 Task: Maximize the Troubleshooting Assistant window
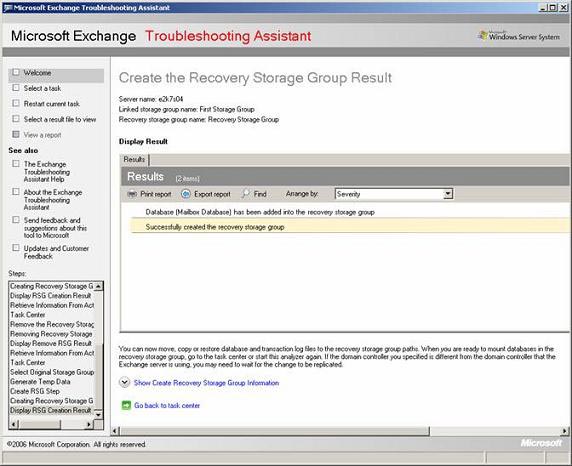click(x=553, y=7)
